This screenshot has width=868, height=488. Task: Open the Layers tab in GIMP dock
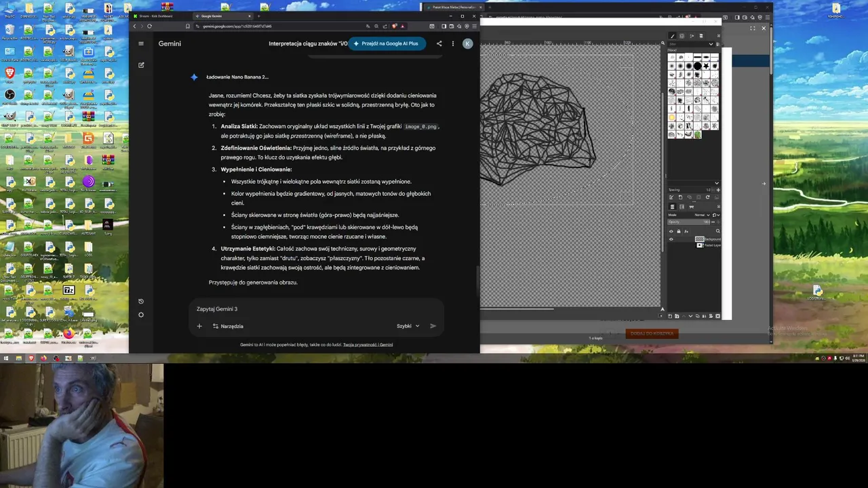click(673, 207)
